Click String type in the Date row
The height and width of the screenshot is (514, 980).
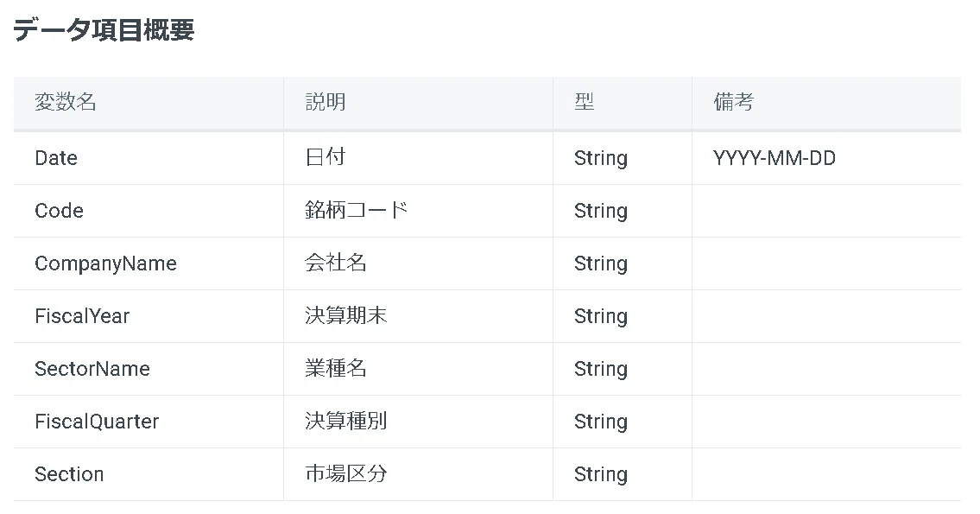[x=601, y=158]
